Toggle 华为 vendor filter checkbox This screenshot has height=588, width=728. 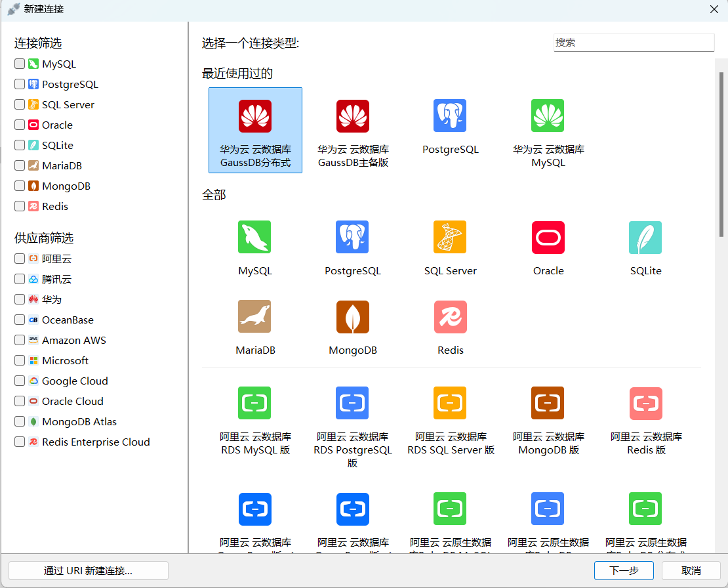20,299
